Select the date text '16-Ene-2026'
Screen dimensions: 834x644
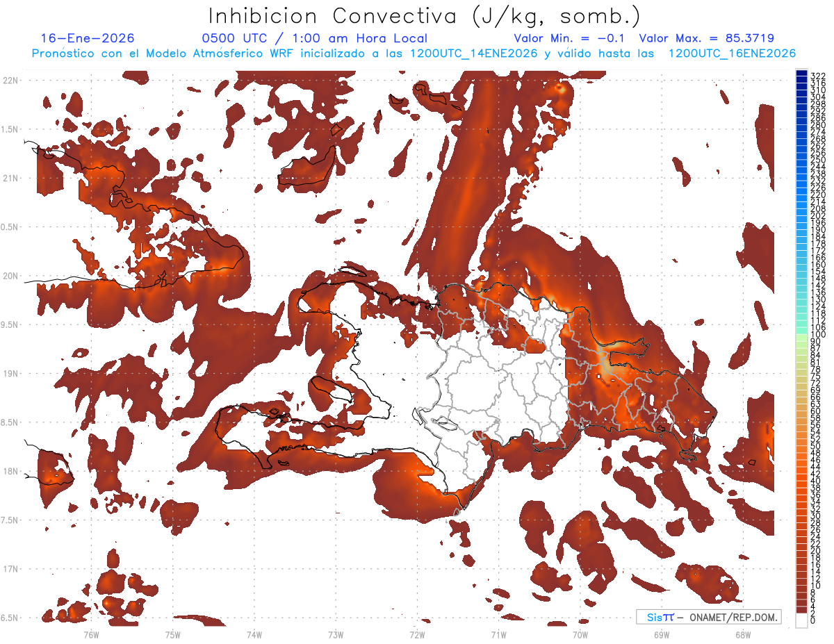click(88, 38)
